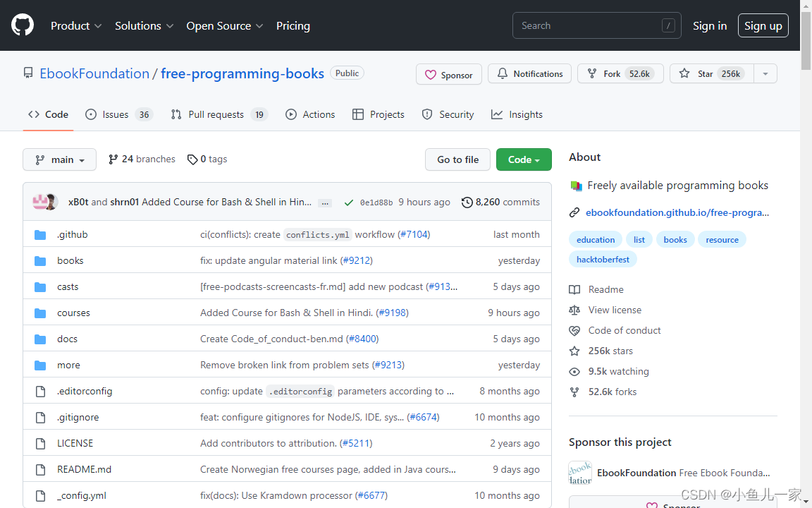This screenshot has height=508, width=812.
Task: Open pull request #9198 link
Action: pos(392,313)
